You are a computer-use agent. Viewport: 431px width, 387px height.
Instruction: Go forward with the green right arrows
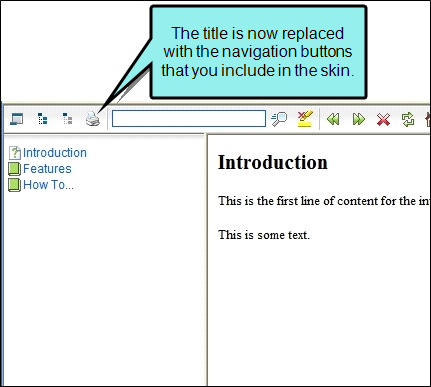pyautogui.click(x=359, y=119)
